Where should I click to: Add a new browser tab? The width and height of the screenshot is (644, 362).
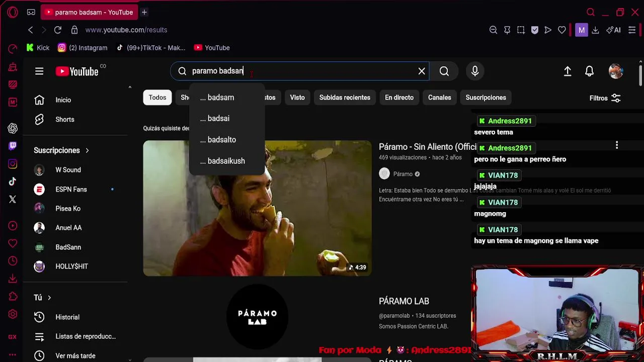(x=144, y=12)
